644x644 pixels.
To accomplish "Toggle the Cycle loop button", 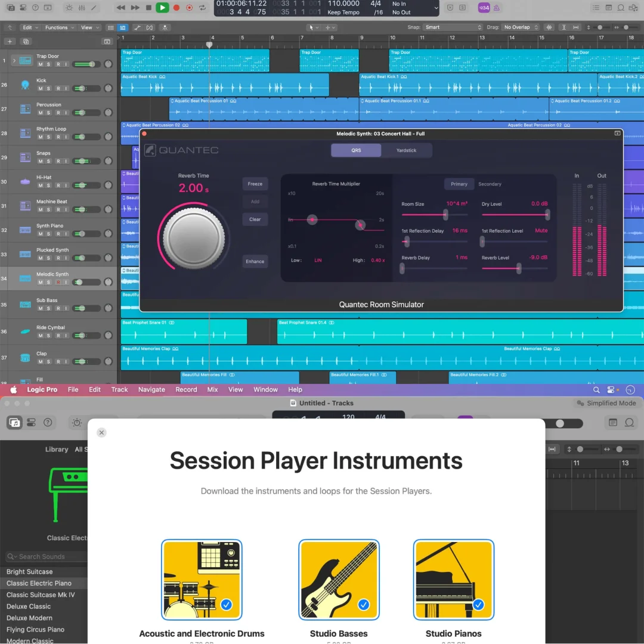I will pos(203,8).
